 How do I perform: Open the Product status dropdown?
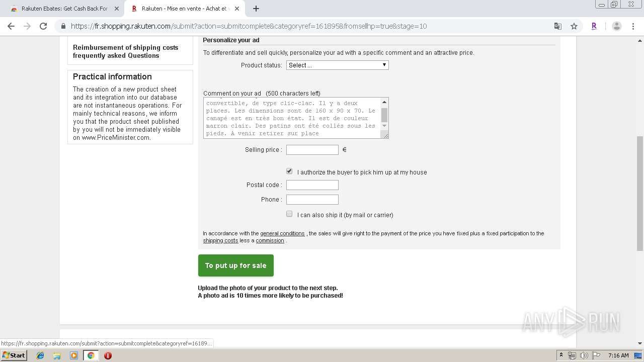pyautogui.click(x=338, y=65)
